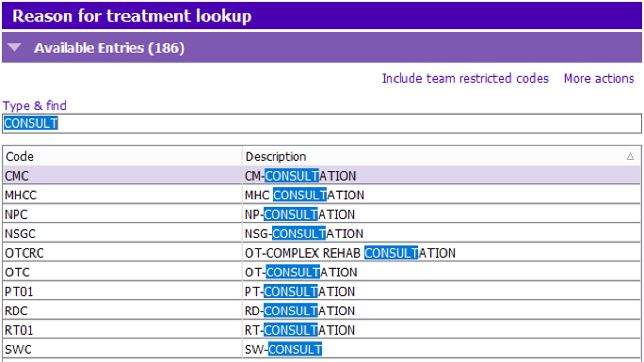Select the RDC code cell

[x=122, y=310]
